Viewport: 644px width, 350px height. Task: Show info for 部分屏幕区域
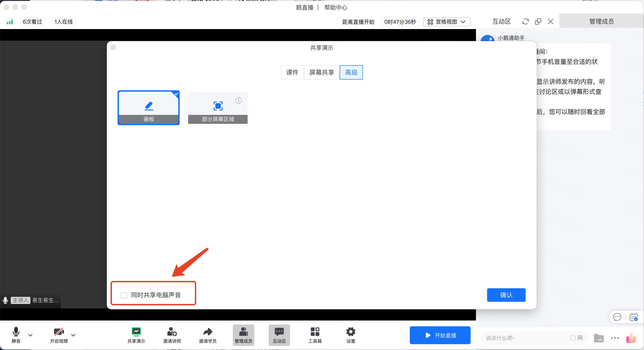[x=238, y=101]
